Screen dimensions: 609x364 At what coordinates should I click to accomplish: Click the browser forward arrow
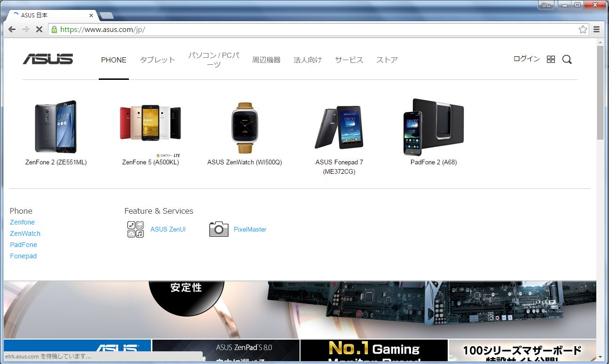point(25,29)
